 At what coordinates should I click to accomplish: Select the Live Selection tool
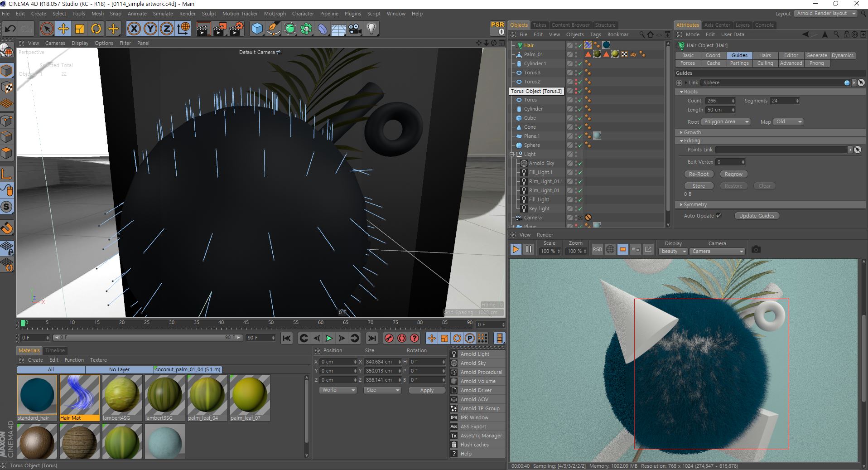(x=47, y=29)
